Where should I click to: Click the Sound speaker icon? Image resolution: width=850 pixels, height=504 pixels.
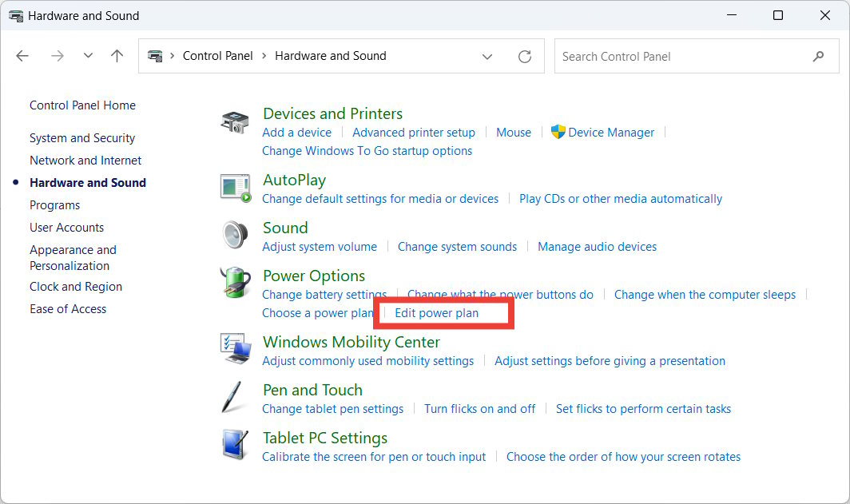click(235, 235)
